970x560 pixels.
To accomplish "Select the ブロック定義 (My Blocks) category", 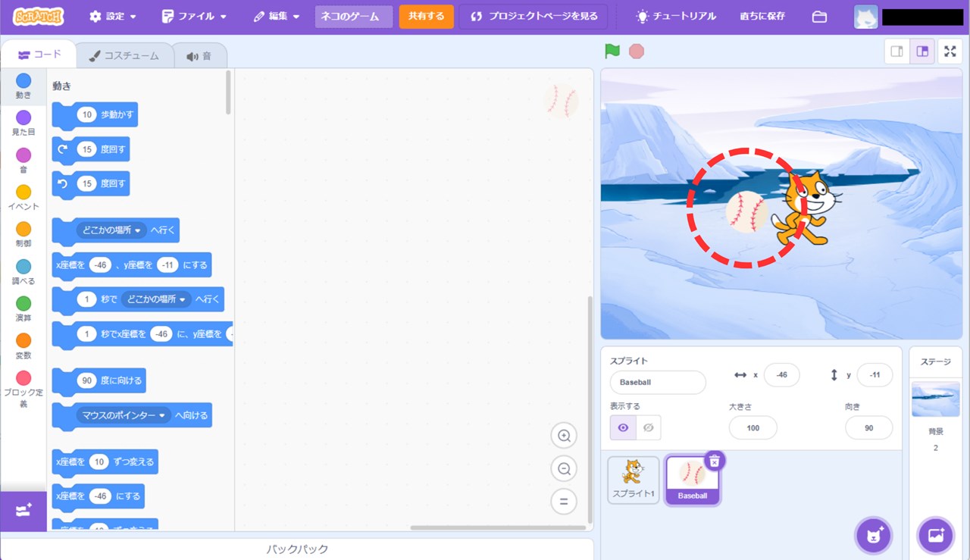I will [23, 389].
